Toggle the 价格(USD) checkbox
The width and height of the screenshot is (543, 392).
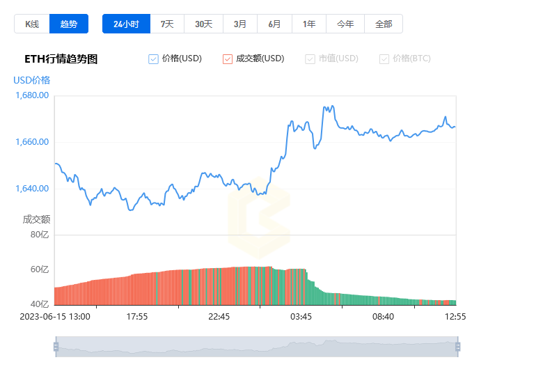pos(153,59)
